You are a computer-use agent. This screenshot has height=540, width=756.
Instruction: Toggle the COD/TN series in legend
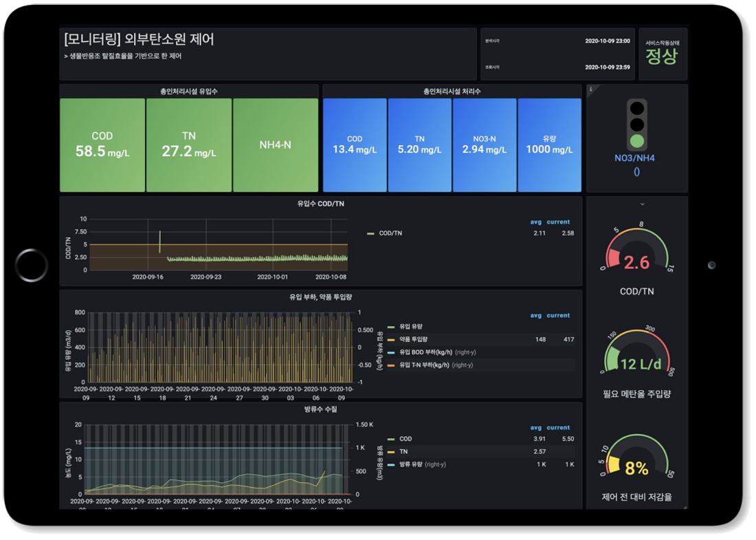coord(390,233)
